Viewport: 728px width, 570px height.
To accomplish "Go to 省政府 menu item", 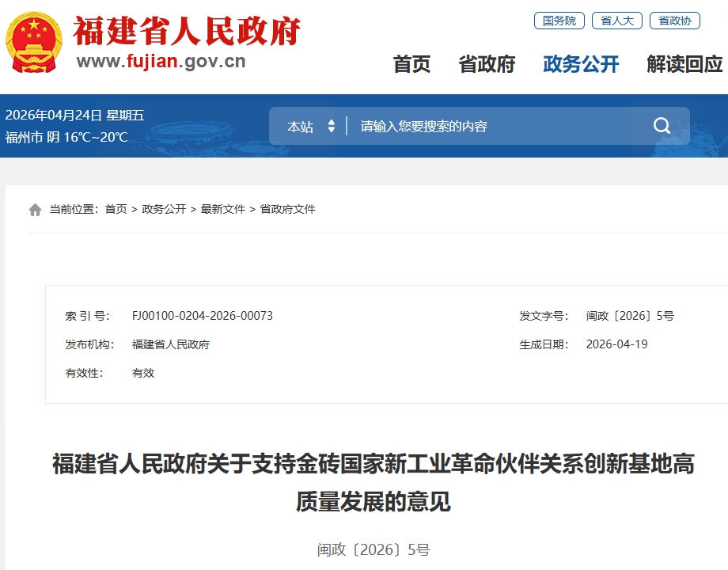I will click(x=487, y=65).
